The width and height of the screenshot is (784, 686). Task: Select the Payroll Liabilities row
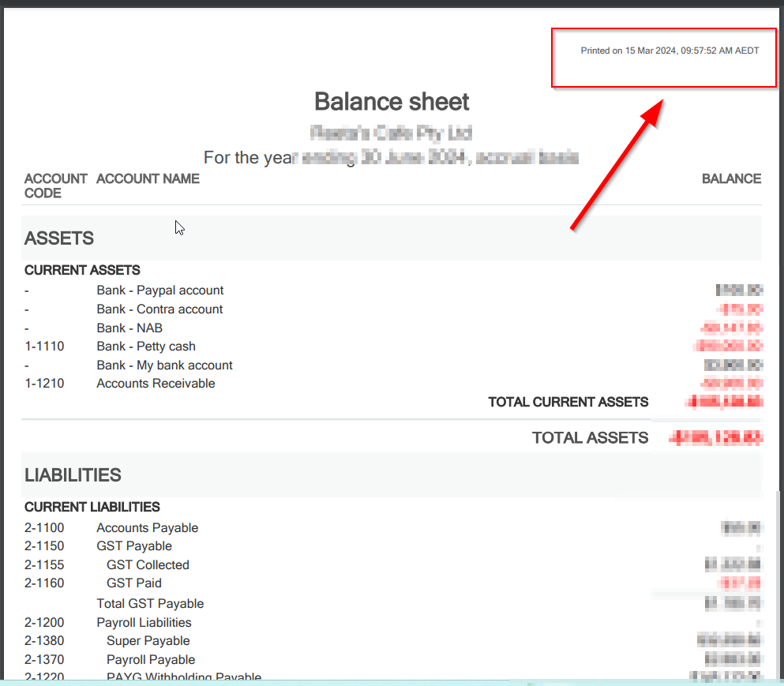pos(392,623)
